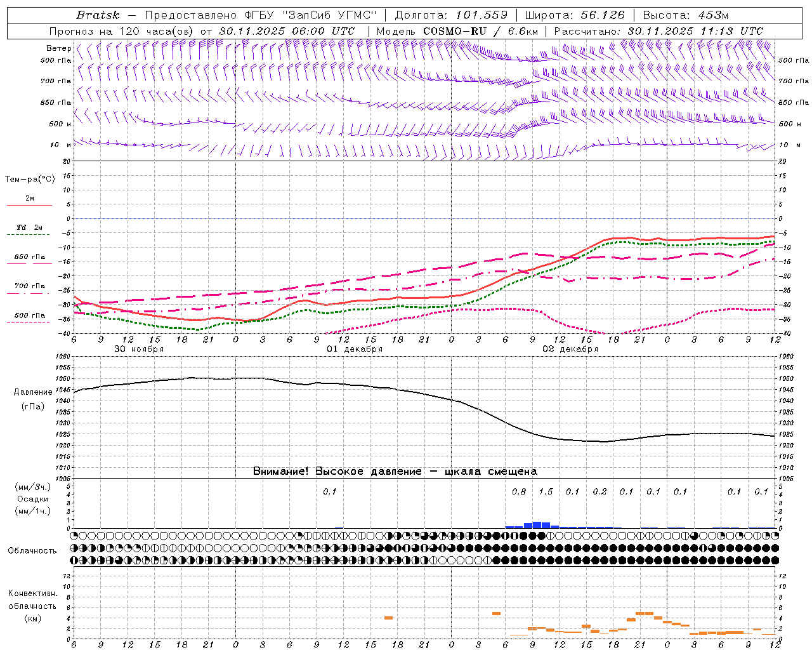Click the latitude value 56.126
The image size is (812, 650).
pyautogui.click(x=603, y=15)
